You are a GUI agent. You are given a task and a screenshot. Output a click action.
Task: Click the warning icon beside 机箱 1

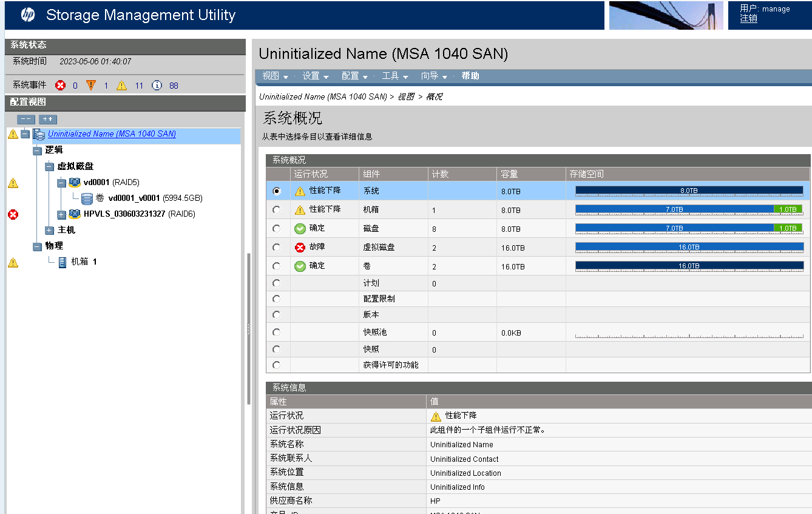(13, 262)
